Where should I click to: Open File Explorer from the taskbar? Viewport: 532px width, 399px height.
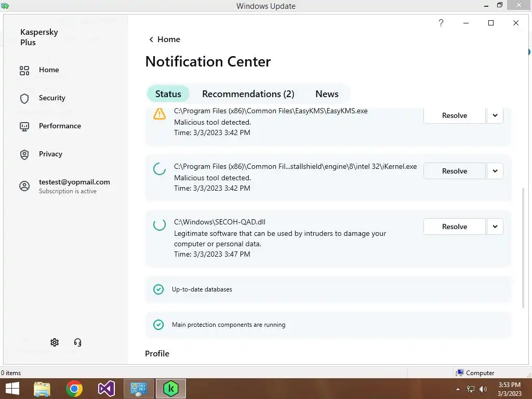42,389
